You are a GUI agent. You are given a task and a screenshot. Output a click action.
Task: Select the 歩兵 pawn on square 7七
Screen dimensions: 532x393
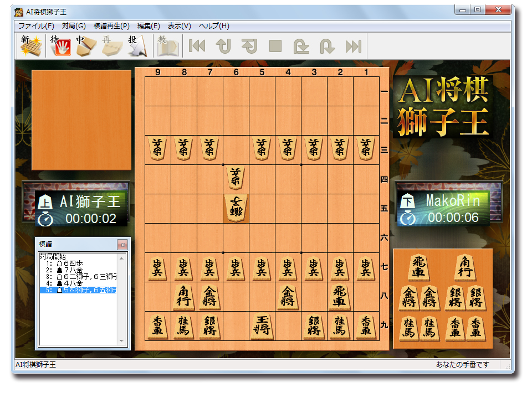click(209, 268)
